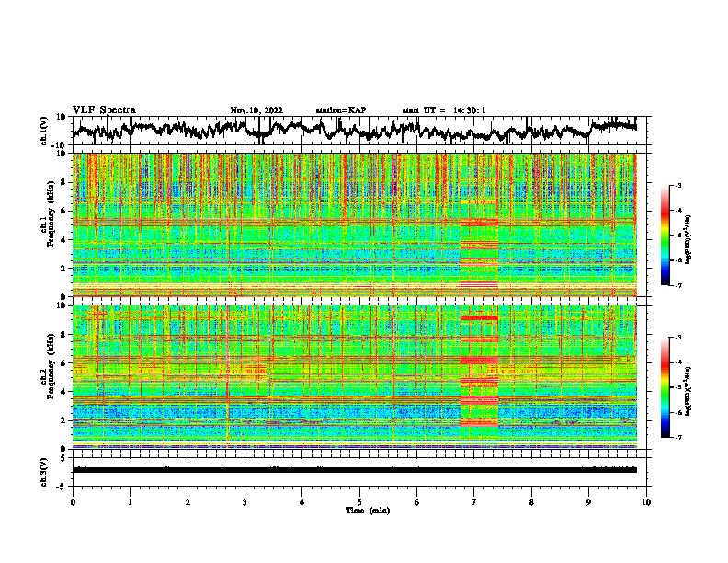Select the date text "Nov.10, 2022"

pos(256,110)
